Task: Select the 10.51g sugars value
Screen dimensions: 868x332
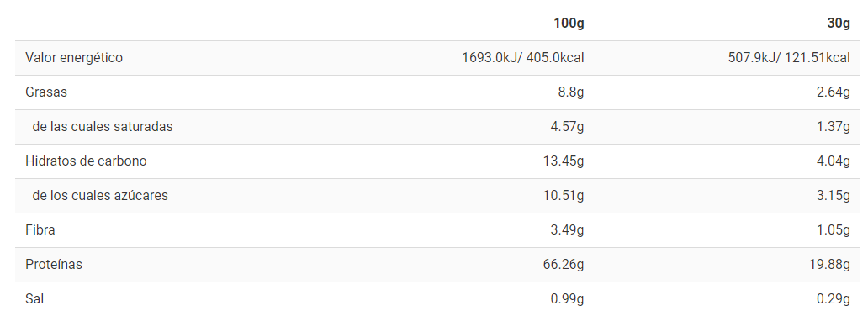Action: (564, 195)
